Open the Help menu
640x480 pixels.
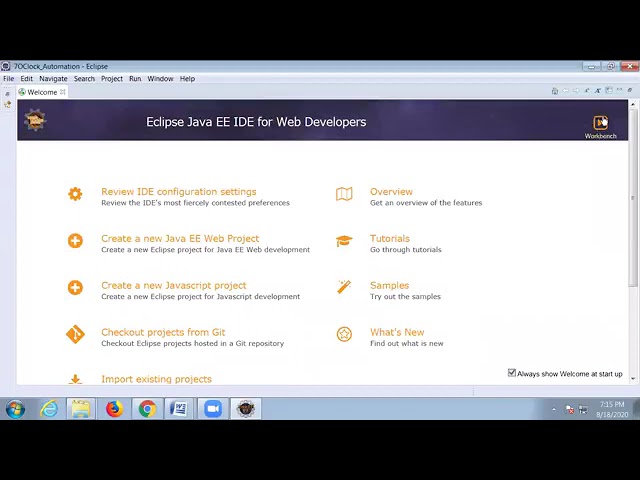tap(187, 78)
